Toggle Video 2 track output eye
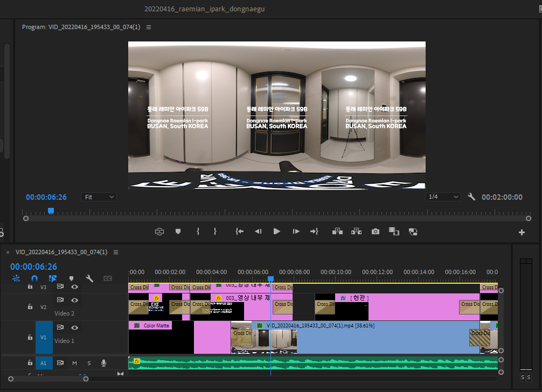The width and height of the screenshot is (542, 392). coord(74,300)
